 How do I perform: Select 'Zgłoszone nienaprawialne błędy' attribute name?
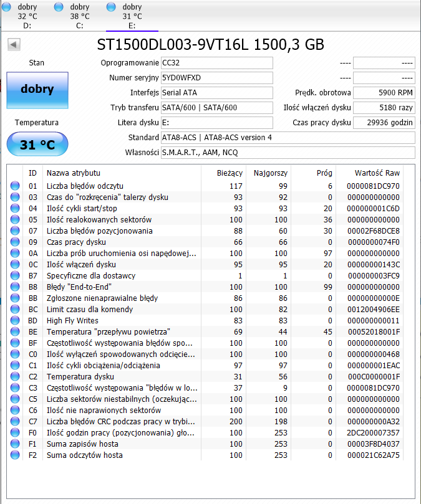[102, 298]
